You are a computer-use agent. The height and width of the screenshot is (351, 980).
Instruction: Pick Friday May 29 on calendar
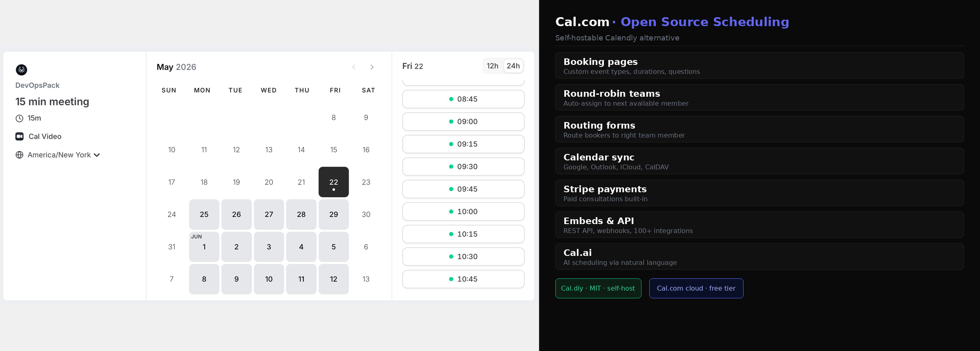[x=334, y=214]
